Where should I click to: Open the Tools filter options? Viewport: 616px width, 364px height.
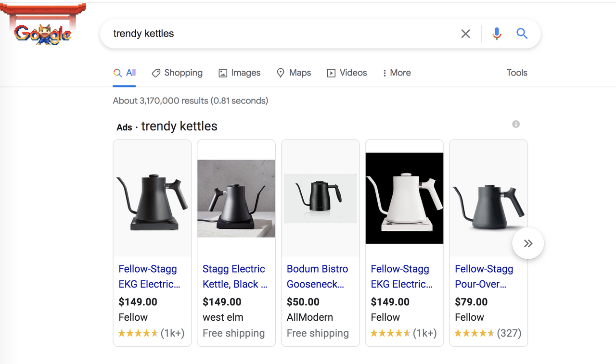[x=517, y=73]
